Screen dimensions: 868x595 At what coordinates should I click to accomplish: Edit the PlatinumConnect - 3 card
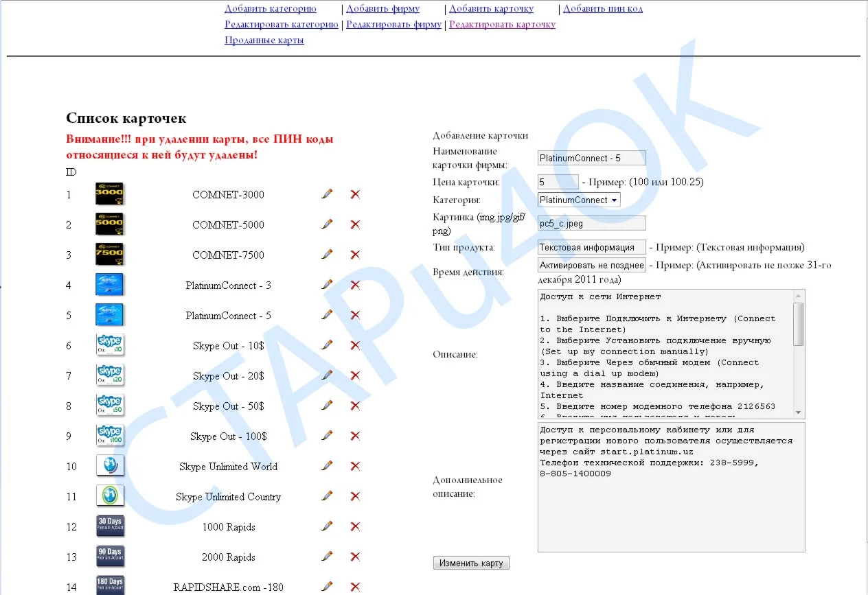tap(327, 284)
